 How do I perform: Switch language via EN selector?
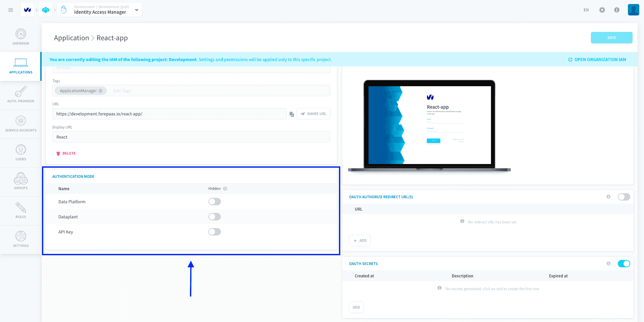tap(586, 10)
